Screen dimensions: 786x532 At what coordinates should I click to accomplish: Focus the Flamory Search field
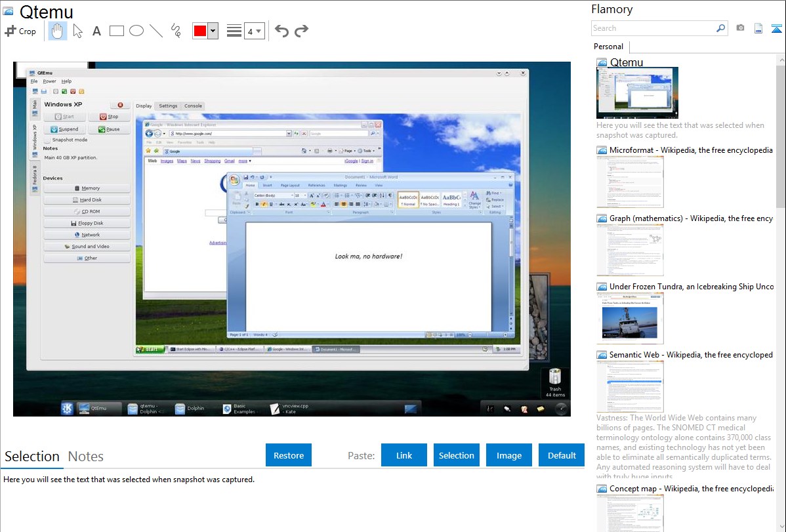pos(653,28)
